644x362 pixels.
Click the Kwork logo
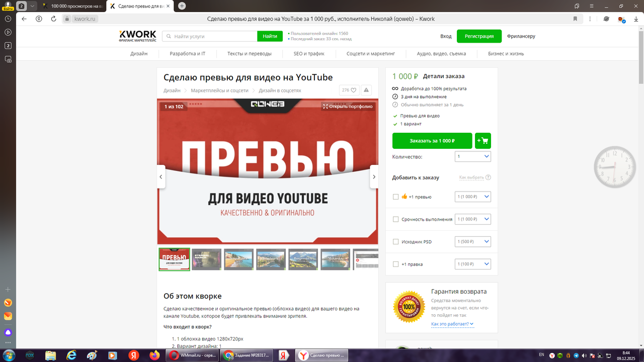coord(137,36)
